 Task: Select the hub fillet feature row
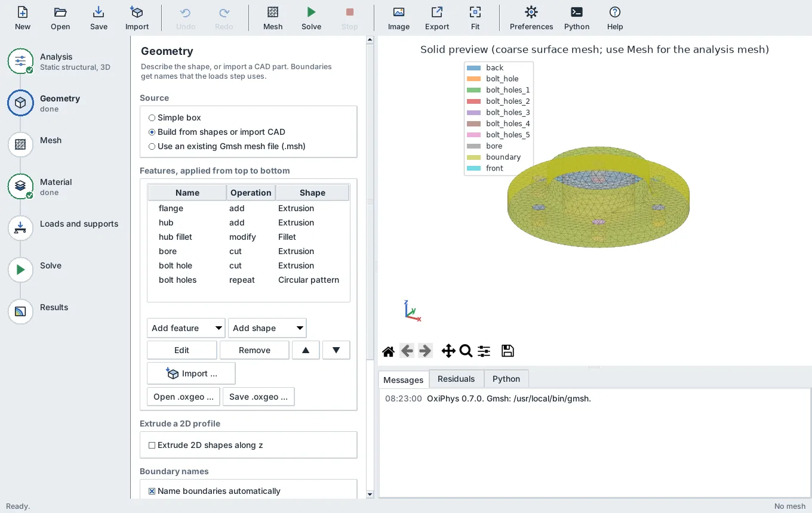tap(248, 237)
